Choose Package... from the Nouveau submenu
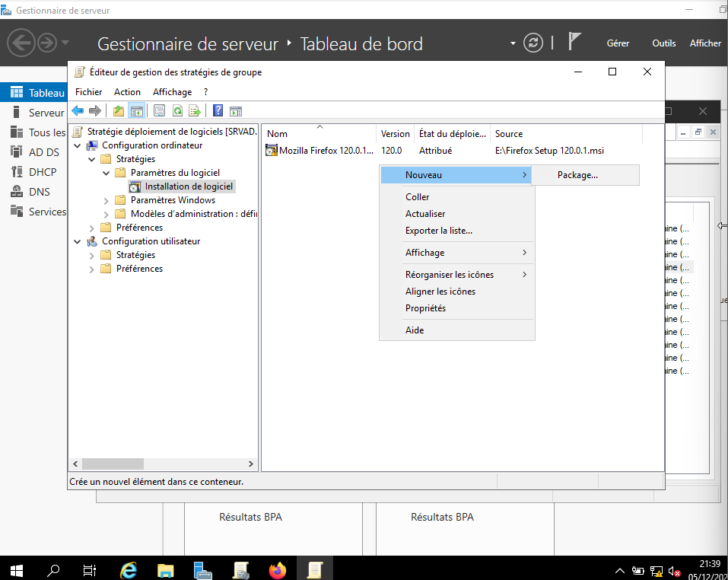This screenshot has height=580, width=728. [577, 175]
